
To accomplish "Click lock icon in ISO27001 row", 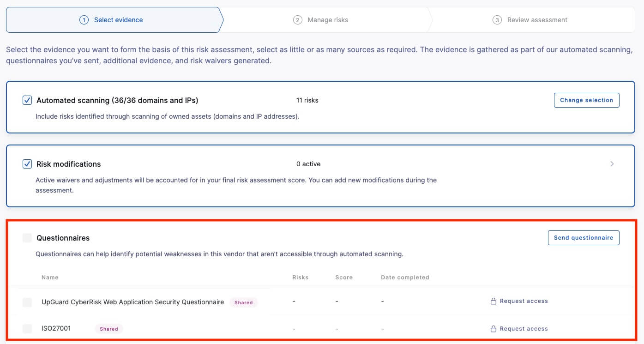I will [494, 329].
